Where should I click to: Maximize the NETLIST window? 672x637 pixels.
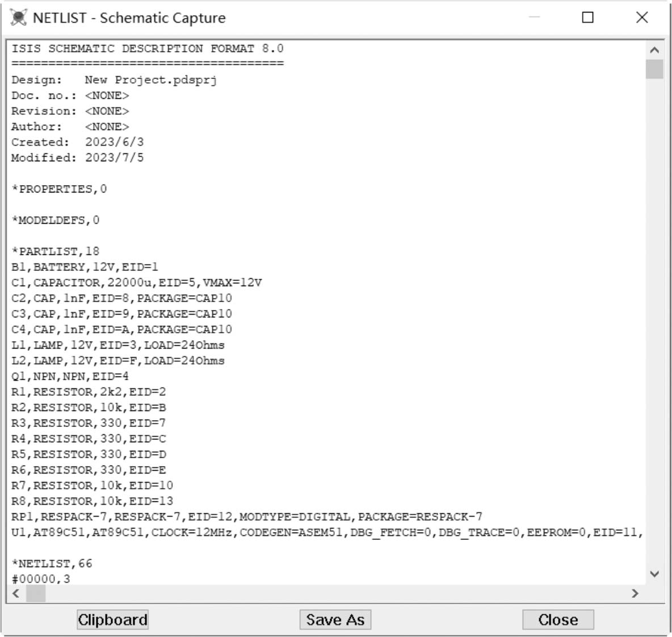click(588, 18)
